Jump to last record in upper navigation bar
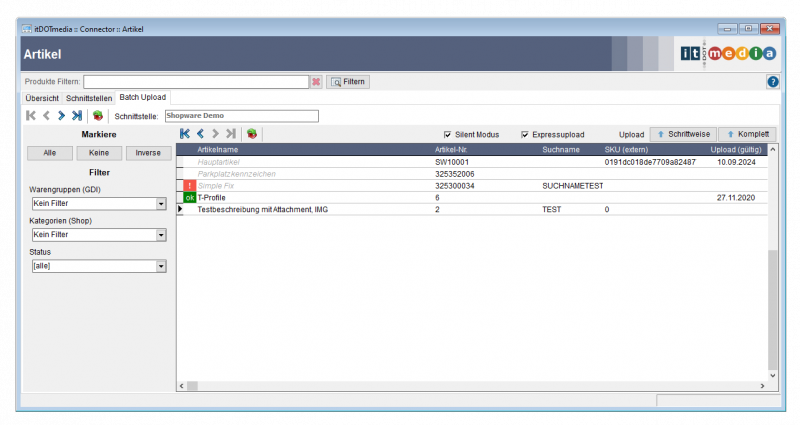The image size is (800, 425). (x=77, y=116)
